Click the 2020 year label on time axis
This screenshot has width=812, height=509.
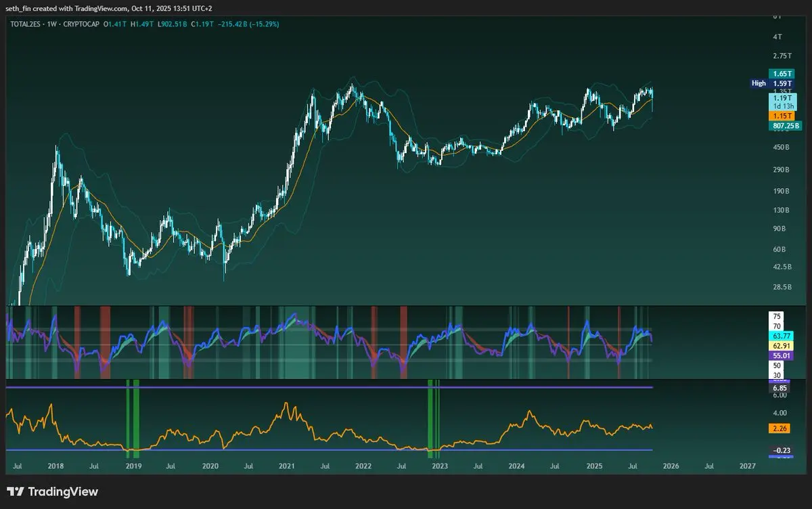tap(210, 466)
